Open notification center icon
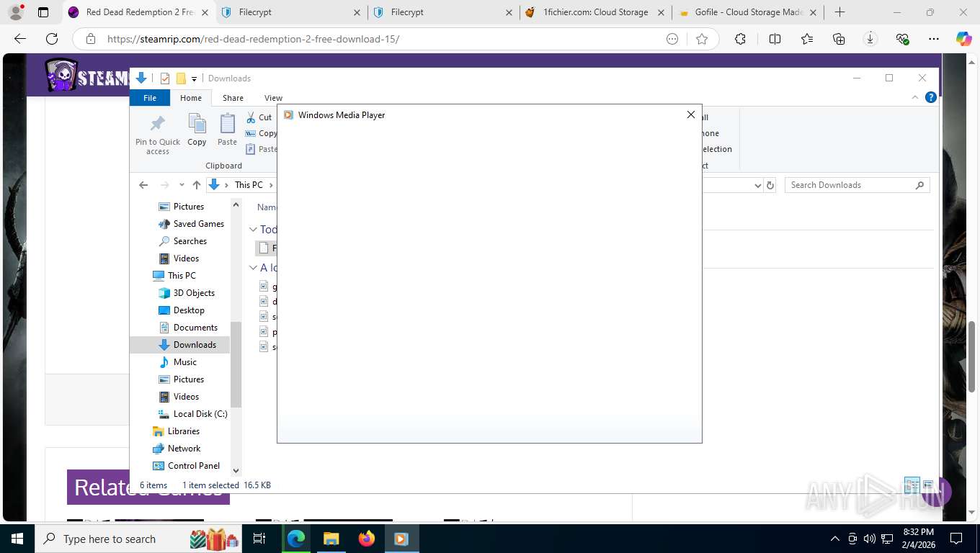The height and width of the screenshot is (553, 980). (x=956, y=539)
